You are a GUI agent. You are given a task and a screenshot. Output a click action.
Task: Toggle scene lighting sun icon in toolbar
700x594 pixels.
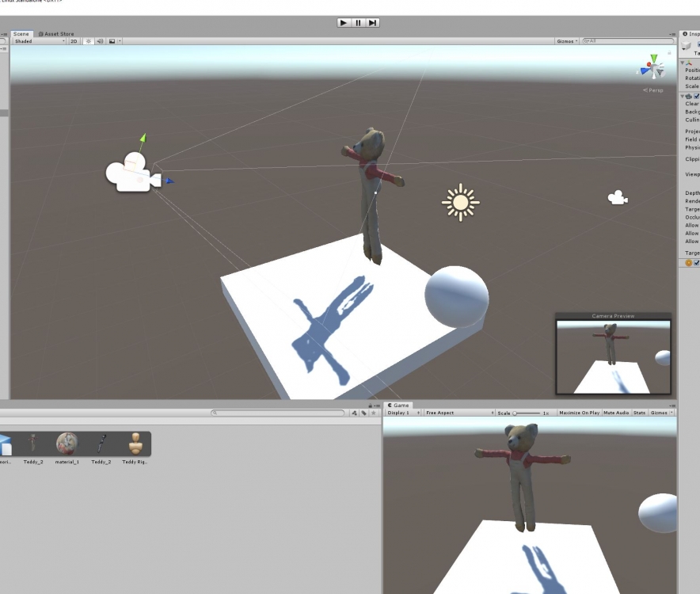(x=89, y=41)
